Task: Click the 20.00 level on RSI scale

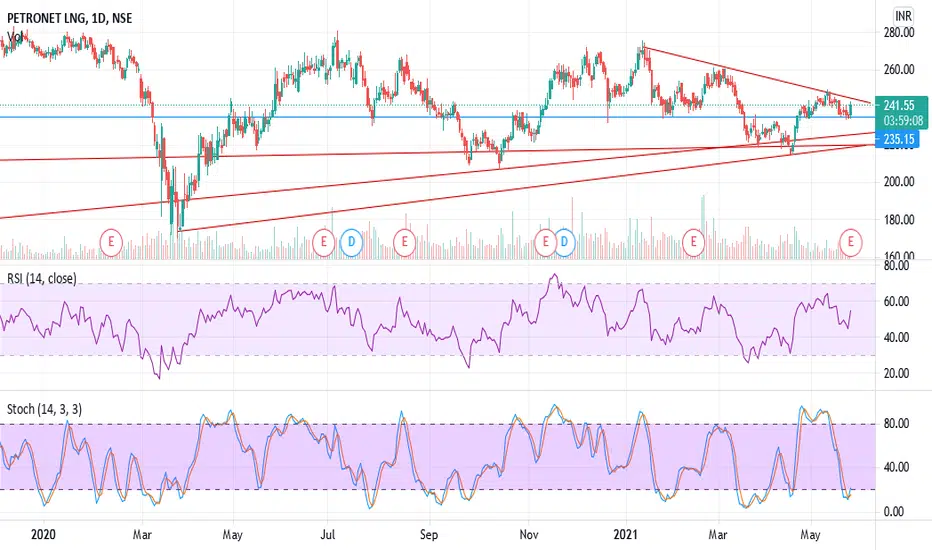Action: 896,373
